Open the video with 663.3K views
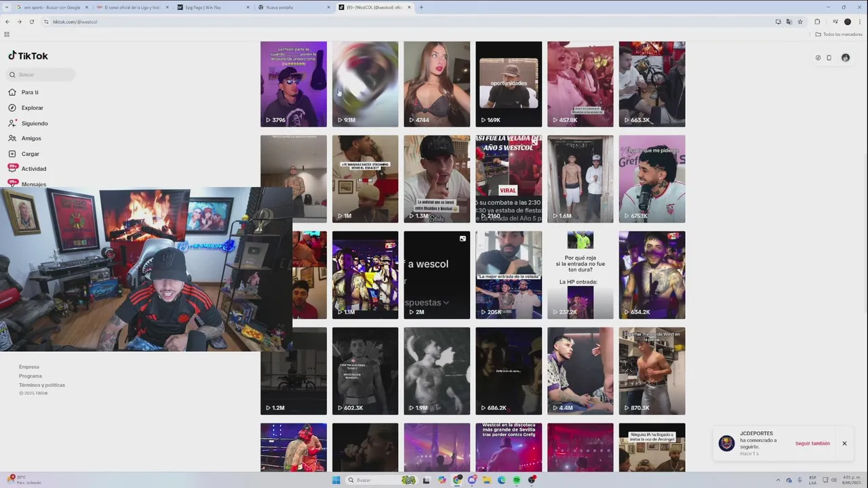Screen dimensions: 868x488 tap(652, 84)
